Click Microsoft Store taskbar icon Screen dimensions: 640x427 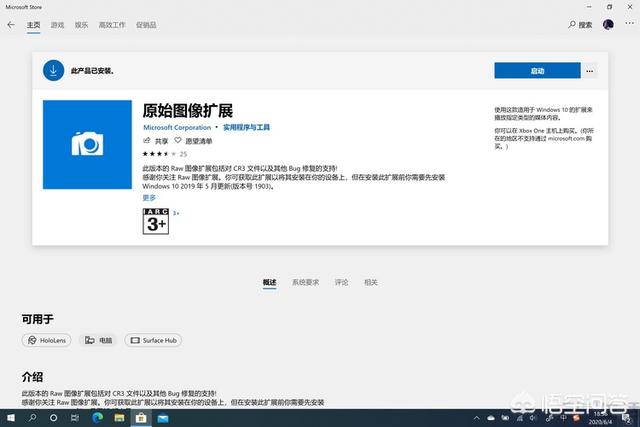coord(141,418)
